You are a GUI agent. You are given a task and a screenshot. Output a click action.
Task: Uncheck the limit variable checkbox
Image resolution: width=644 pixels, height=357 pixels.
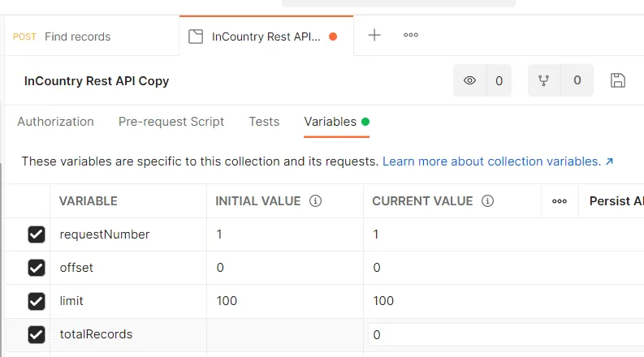(x=37, y=301)
